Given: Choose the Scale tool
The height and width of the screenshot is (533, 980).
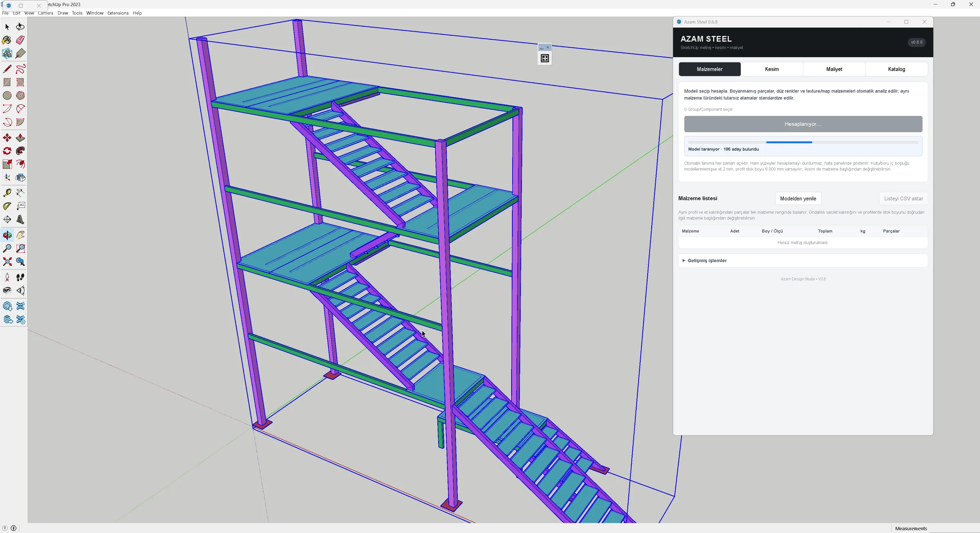Looking at the screenshot, I should pos(7,164).
